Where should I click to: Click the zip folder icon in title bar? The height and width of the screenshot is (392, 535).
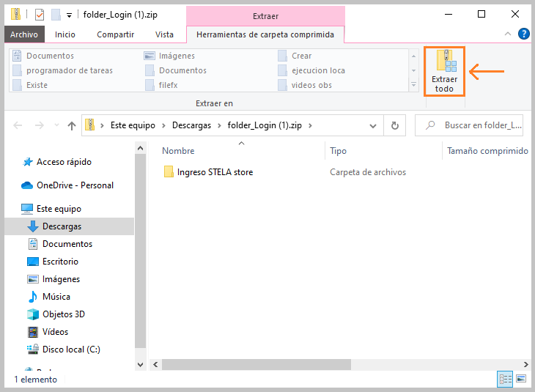pos(15,15)
